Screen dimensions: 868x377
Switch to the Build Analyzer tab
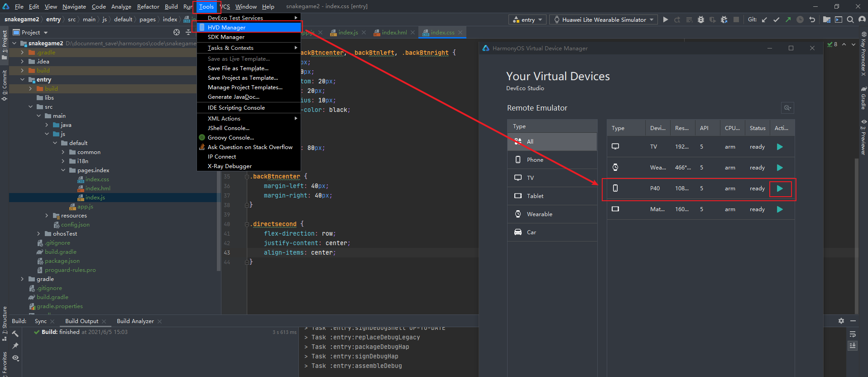coord(135,321)
